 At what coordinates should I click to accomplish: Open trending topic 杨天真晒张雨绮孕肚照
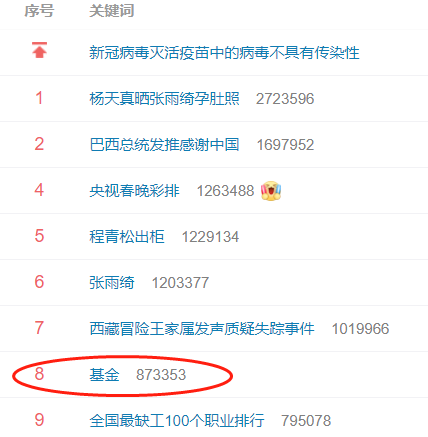coord(164,99)
